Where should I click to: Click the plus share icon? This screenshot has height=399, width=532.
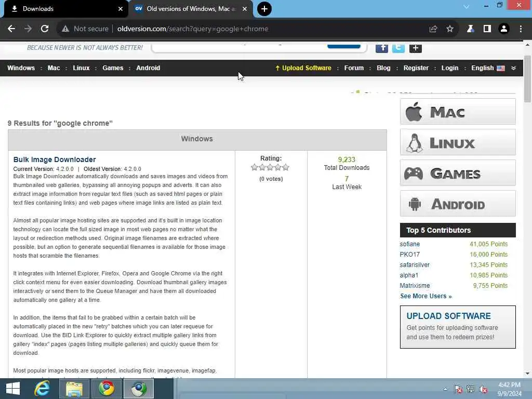tap(415, 48)
